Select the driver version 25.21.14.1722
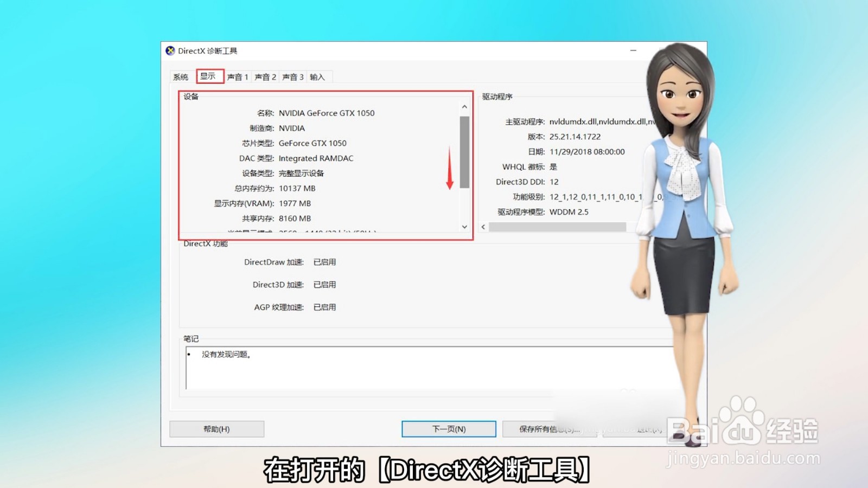This screenshot has height=488, width=868. pos(575,137)
